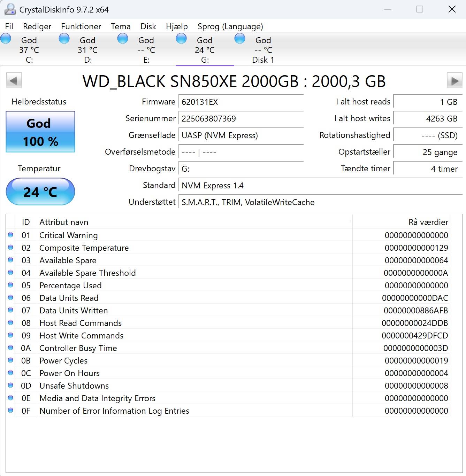Click the blue dot for Host Write Commands
This screenshot has width=466, height=476.
(x=10, y=335)
